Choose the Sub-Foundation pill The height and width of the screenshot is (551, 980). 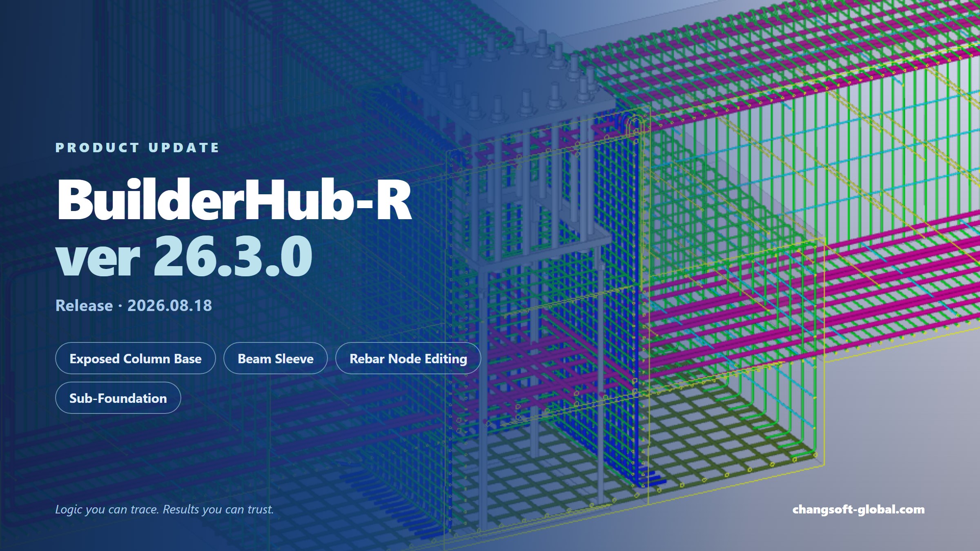point(118,398)
